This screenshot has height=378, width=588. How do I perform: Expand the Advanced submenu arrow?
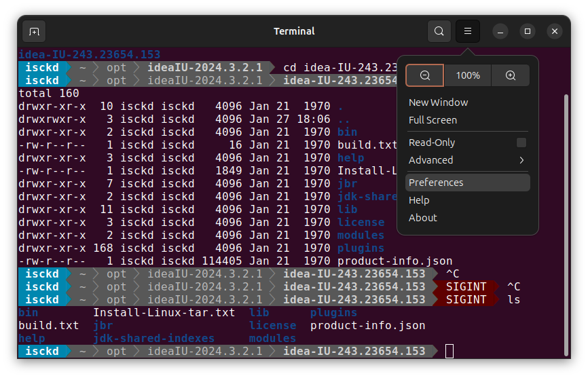[521, 160]
